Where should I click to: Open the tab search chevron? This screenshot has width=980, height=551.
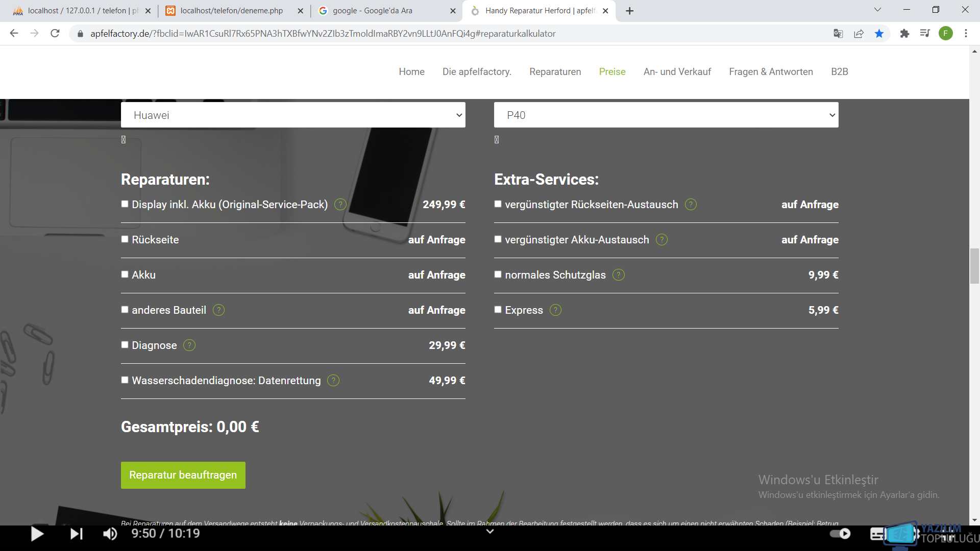tap(877, 10)
